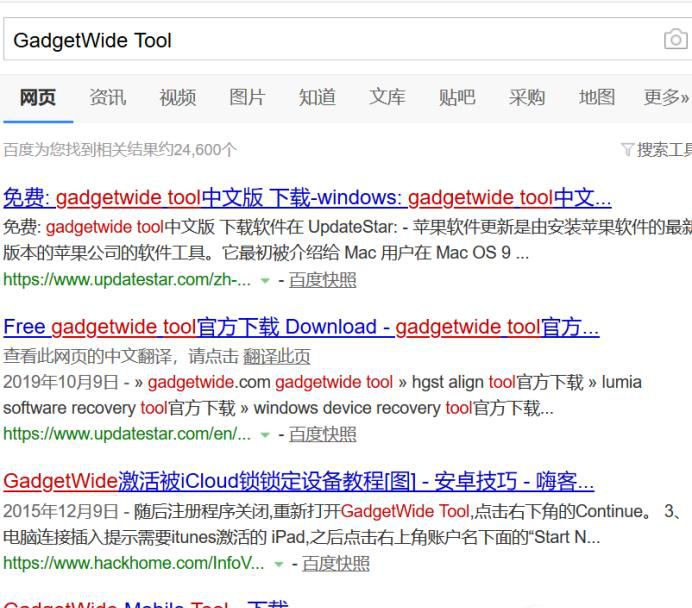Screen dimensions: 692x608
Task: Open result GadgetWide Mobile Tool 下载
Action: [146, 603]
